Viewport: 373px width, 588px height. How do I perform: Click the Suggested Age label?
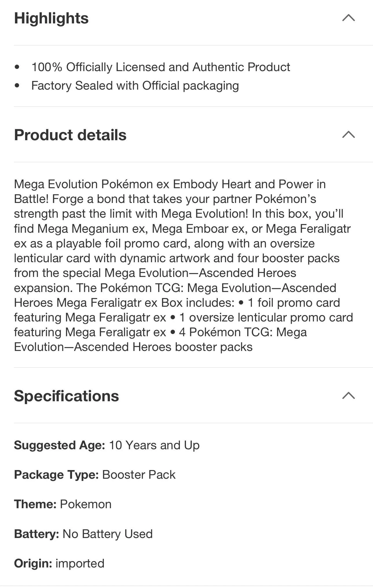tap(60, 445)
